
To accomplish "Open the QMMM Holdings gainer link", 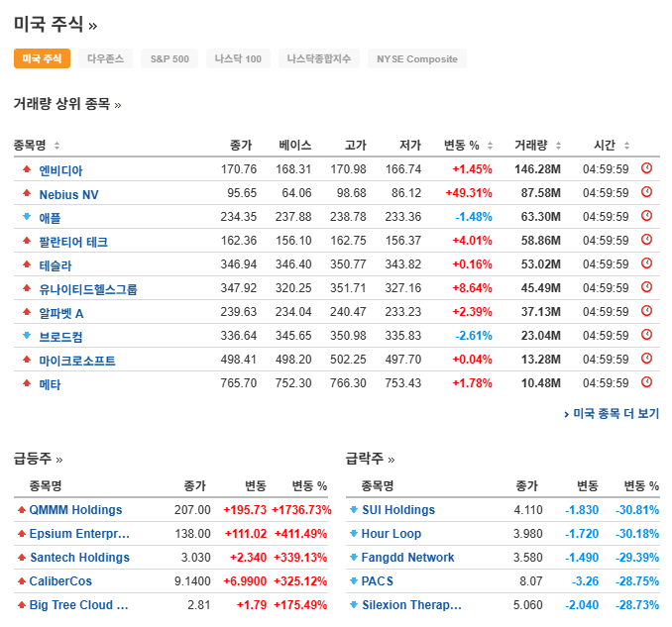I will [x=76, y=510].
